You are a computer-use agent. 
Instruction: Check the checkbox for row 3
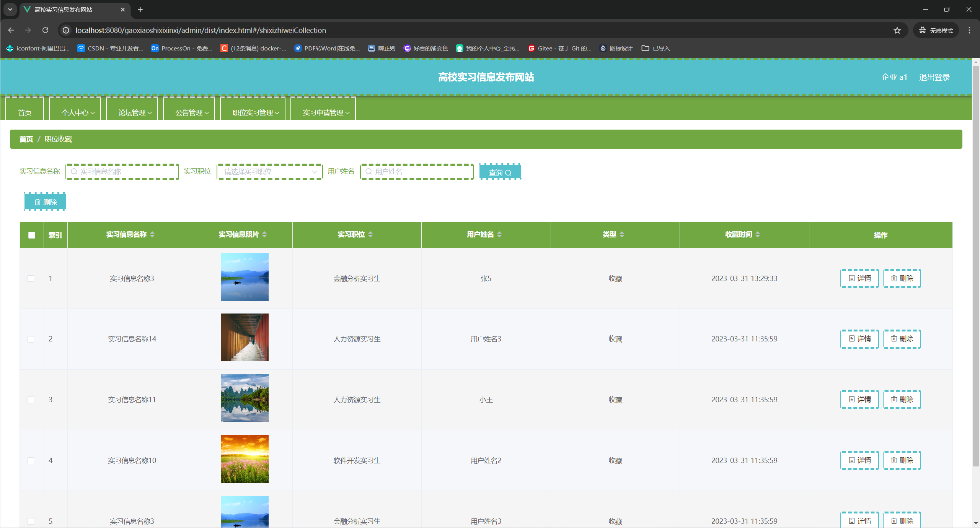pyautogui.click(x=31, y=400)
